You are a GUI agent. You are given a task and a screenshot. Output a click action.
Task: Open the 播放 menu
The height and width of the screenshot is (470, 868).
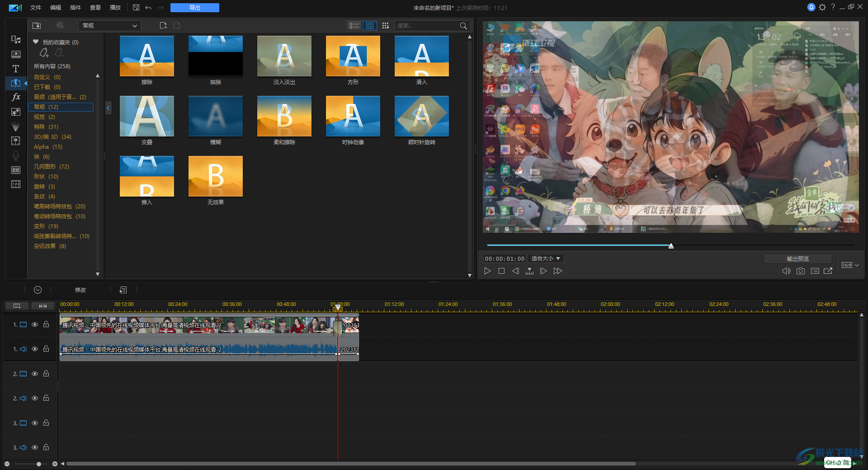click(x=115, y=8)
